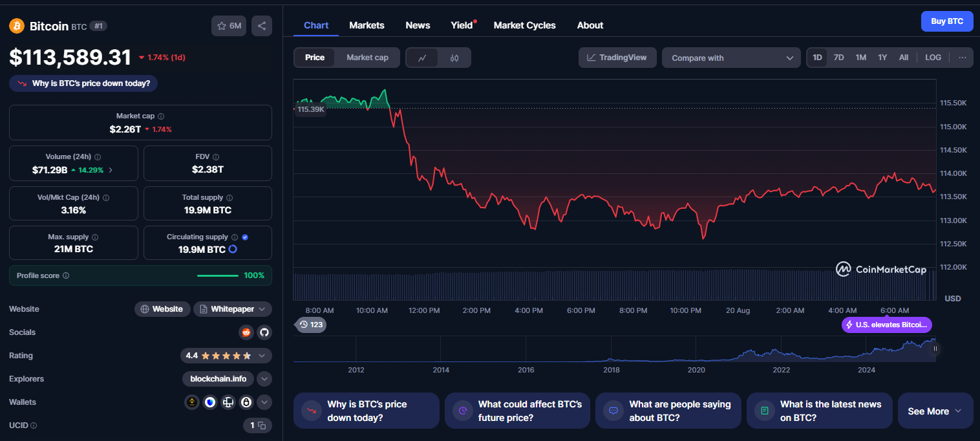Click the Buy BTC button

pyautogui.click(x=947, y=21)
